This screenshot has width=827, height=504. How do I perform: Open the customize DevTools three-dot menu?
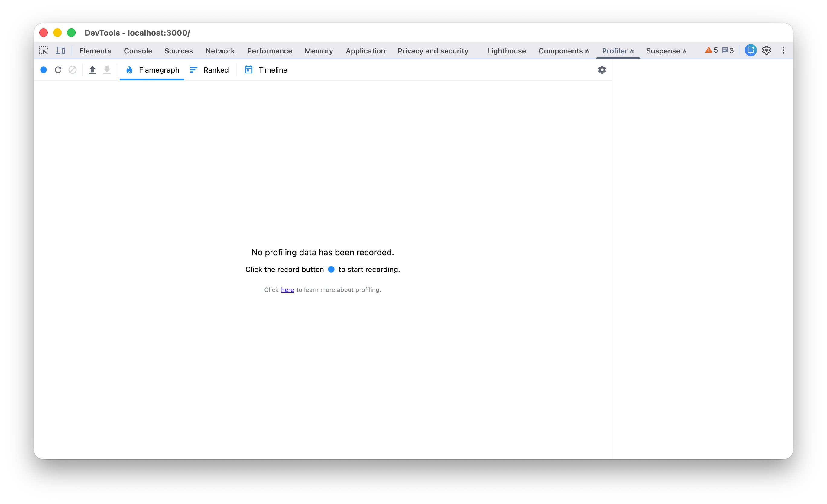pos(783,51)
